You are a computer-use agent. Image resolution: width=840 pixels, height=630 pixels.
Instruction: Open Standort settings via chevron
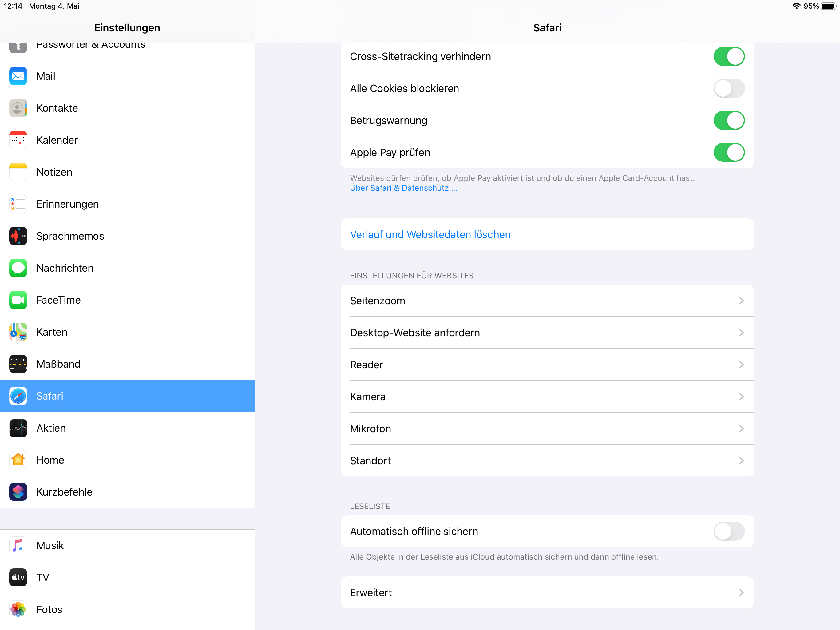(741, 461)
